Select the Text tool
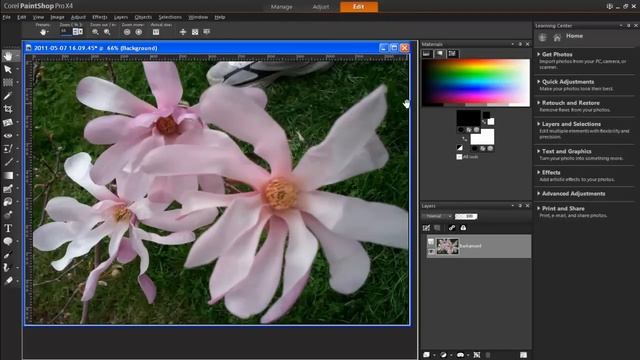Image resolution: width=640 pixels, height=360 pixels. coord(8,228)
